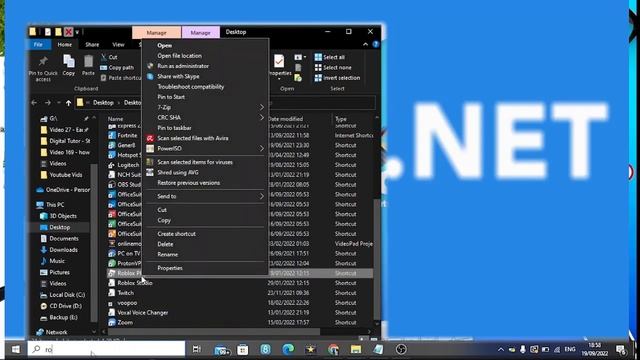Expand the CRC SHA submenu
This screenshot has width=640, height=360.
point(262,118)
